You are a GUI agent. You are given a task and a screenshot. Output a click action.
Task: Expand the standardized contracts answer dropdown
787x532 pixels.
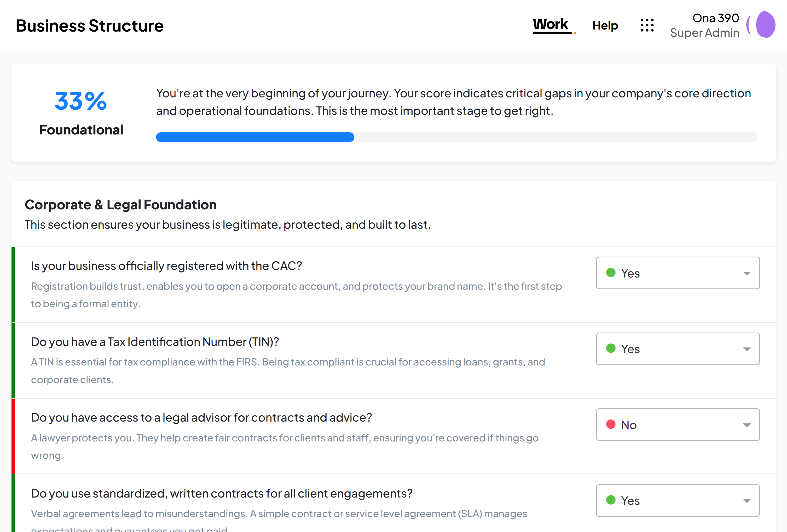[677, 500]
